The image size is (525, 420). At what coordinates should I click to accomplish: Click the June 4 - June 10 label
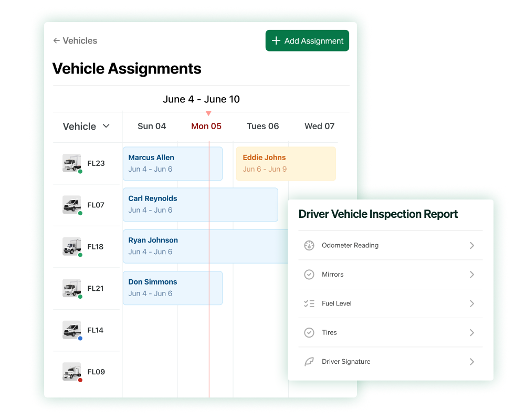[202, 99]
